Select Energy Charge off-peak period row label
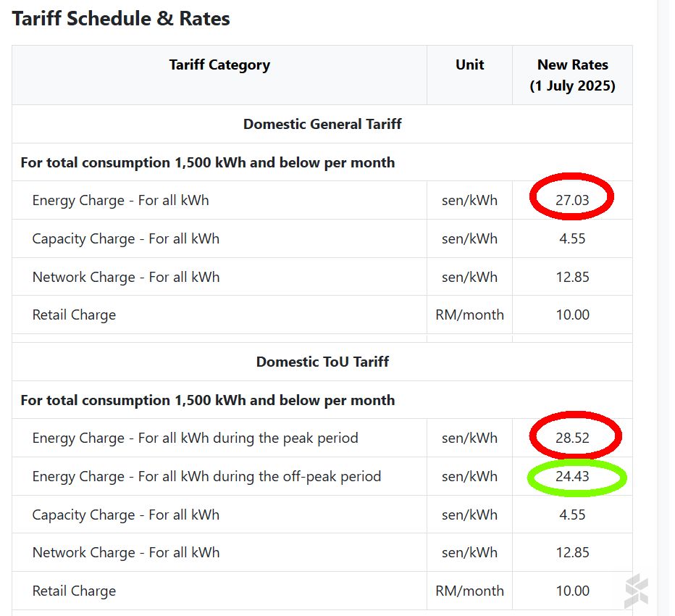Image resolution: width=675 pixels, height=616 pixels. pyautogui.click(x=206, y=476)
